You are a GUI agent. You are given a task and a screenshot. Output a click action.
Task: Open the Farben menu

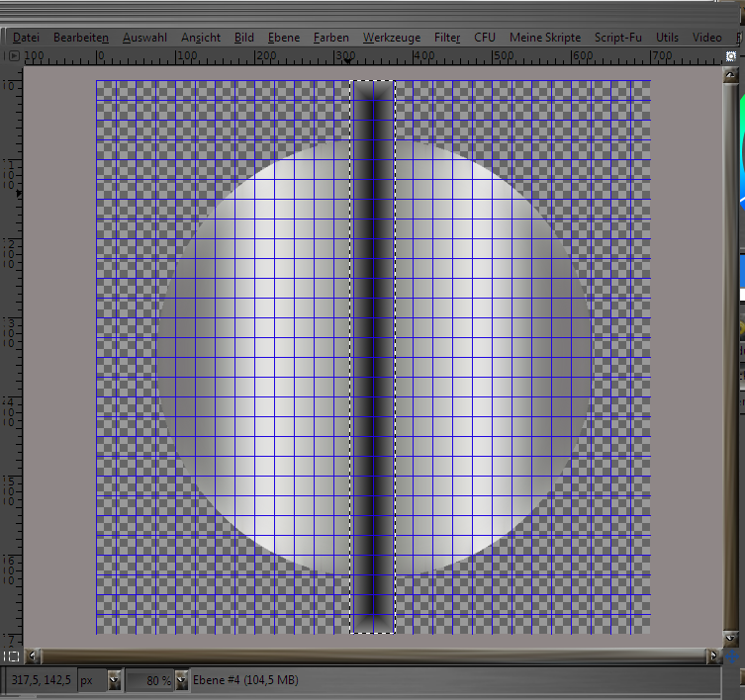(330, 38)
